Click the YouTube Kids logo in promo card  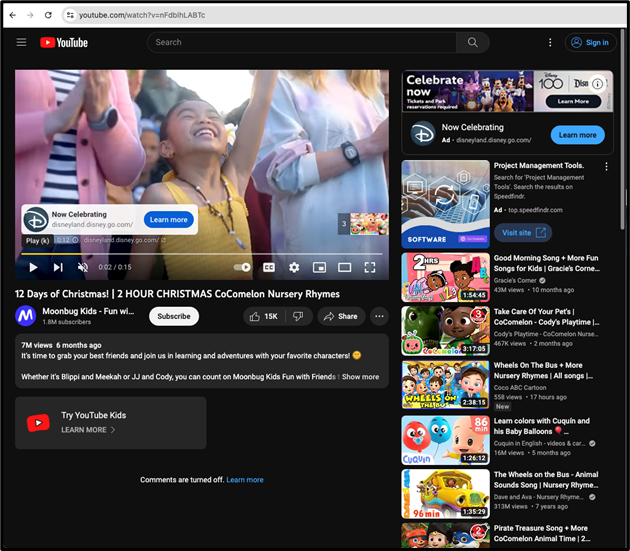click(38, 423)
